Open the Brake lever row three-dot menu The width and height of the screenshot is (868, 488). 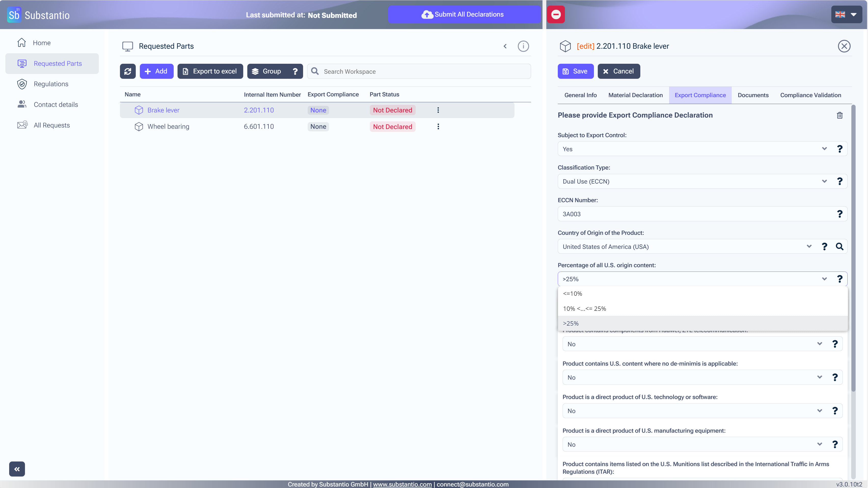coord(438,110)
